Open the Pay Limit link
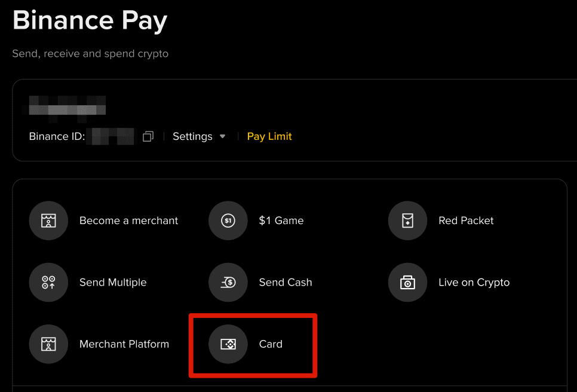 (269, 137)
